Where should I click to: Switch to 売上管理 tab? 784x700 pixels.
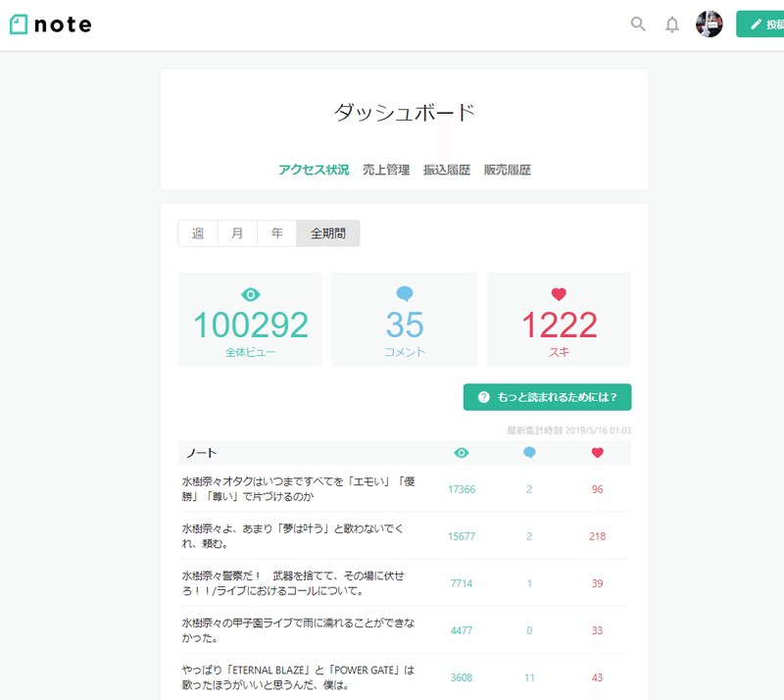tap(386, 170)
